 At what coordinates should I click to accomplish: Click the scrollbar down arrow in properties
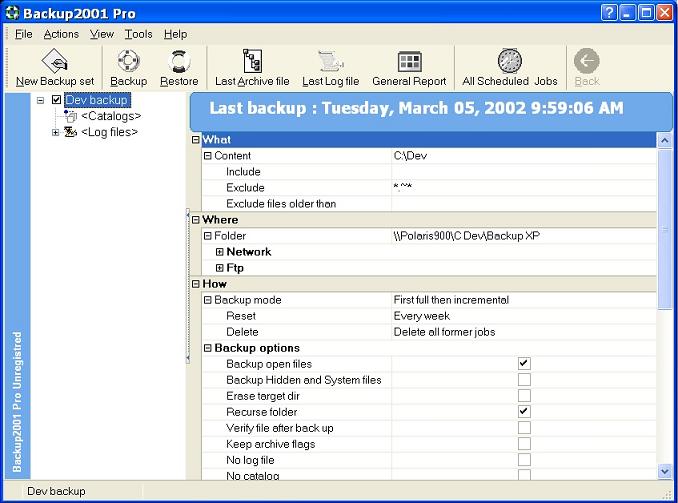[x=665, y=471]
